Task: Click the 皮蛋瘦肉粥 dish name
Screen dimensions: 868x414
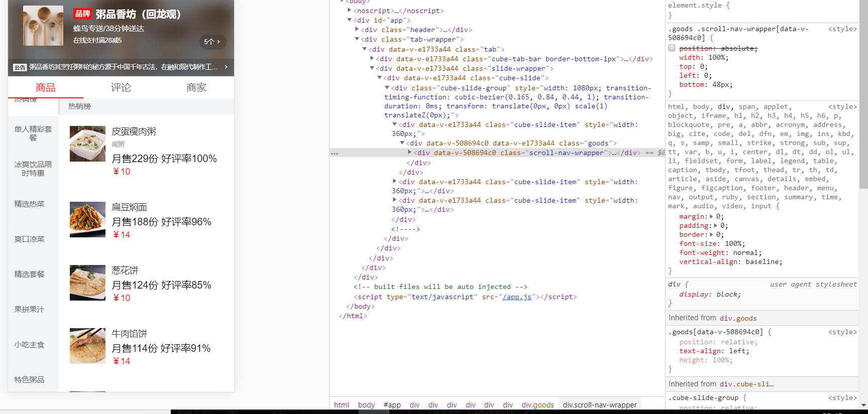Action: click(x=134, y=131)
